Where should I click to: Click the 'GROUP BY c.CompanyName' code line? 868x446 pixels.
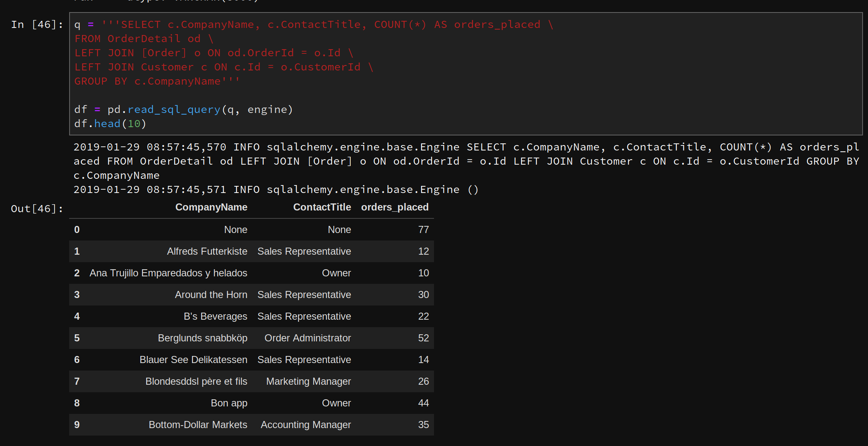point(157,81)
